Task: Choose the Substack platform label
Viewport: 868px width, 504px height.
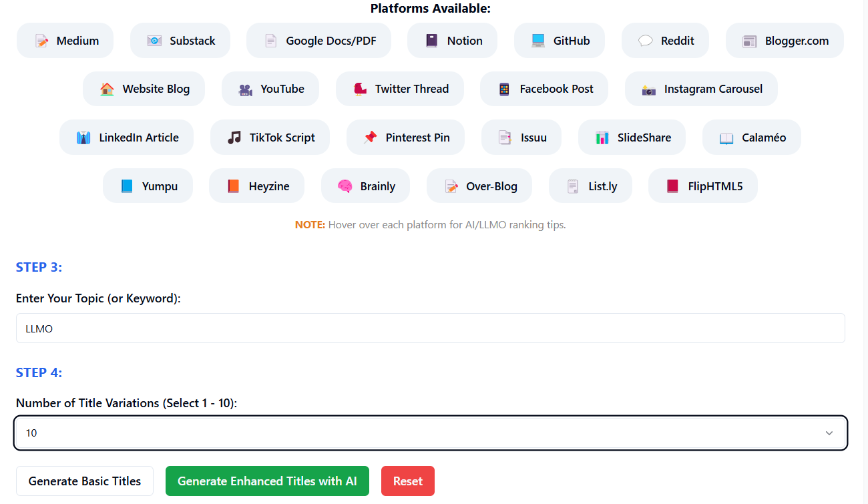Action: [192, 41]
